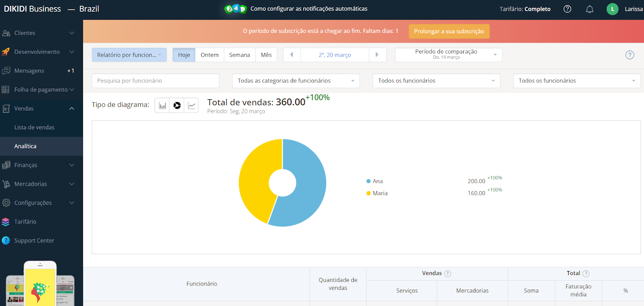Click Prolongar a sua subscrição button

click(x=449, y=31)
